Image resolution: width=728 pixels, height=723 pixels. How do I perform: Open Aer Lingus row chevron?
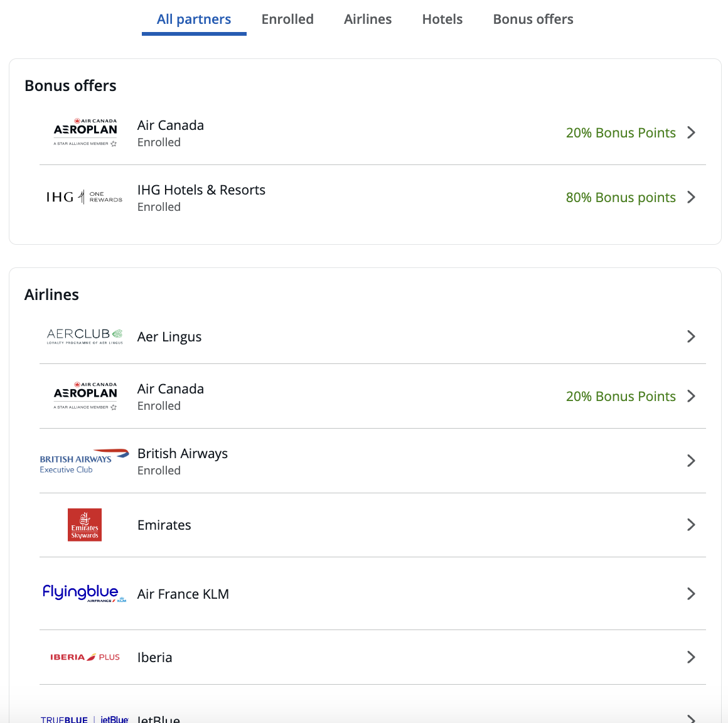[x=692, y=336]
